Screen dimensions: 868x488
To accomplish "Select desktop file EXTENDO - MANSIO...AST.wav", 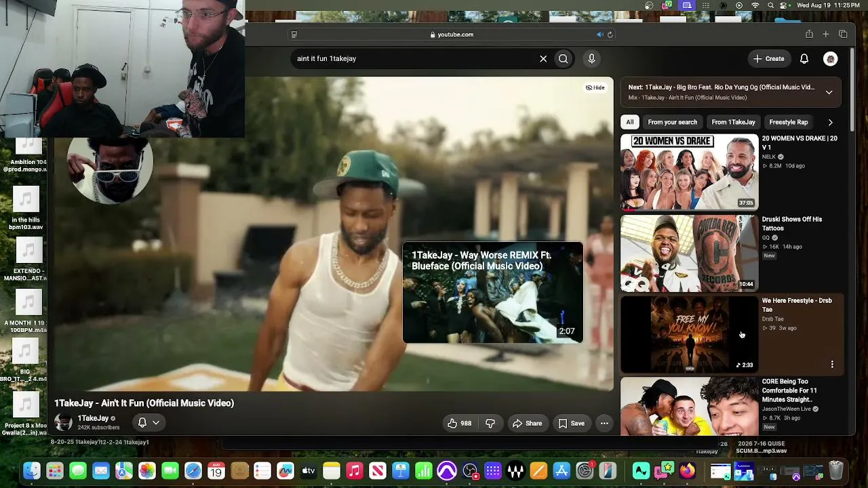I will pos(26,260).
